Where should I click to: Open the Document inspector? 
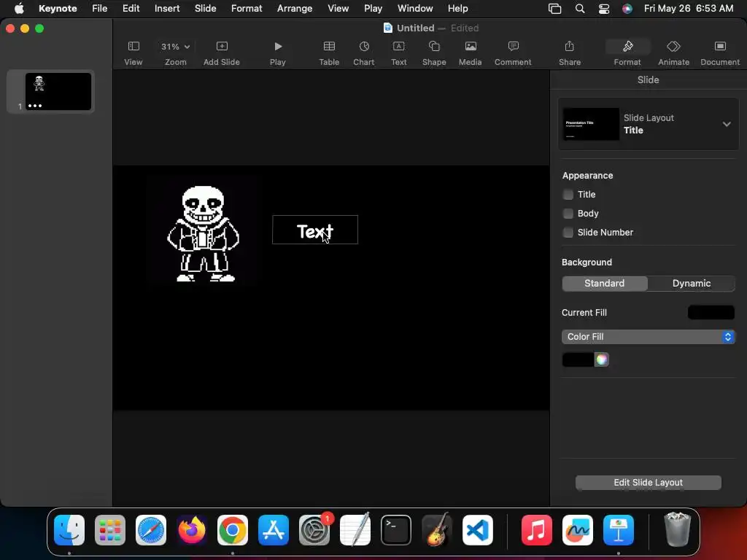click(720, 47)
